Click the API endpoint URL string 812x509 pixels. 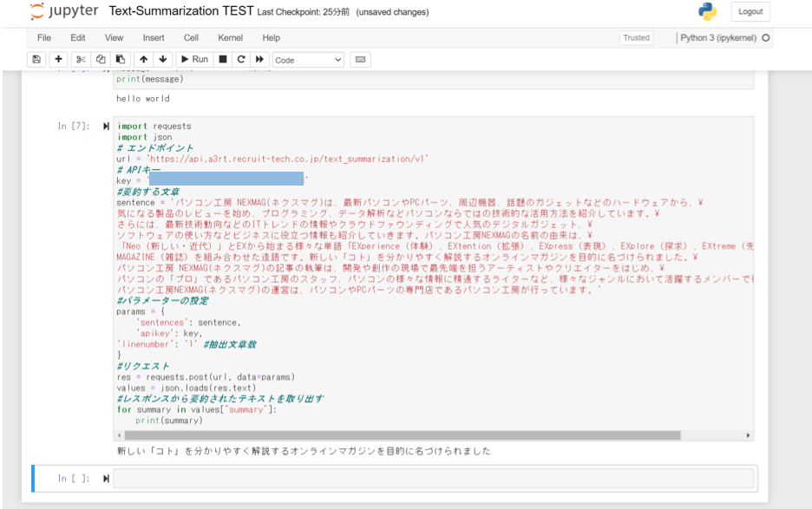(x=288, y=159)
